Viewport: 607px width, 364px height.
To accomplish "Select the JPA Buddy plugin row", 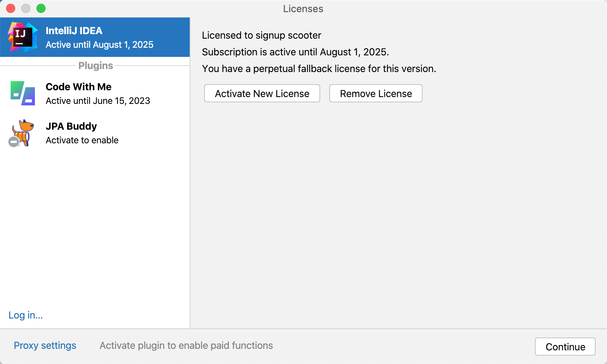I will [x=95, y=133].
